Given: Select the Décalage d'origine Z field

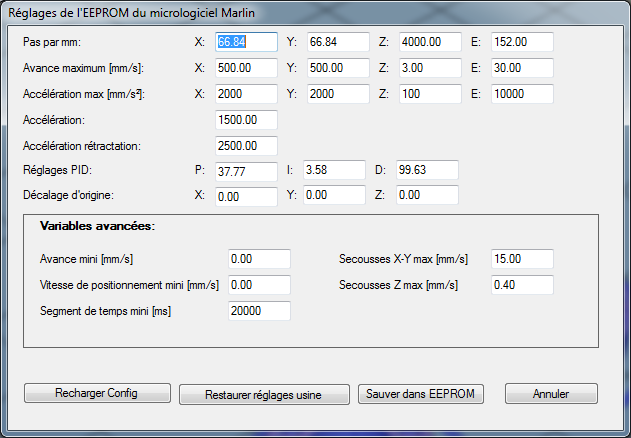Looking at the screenshot, I should click(x=427, y=196).
